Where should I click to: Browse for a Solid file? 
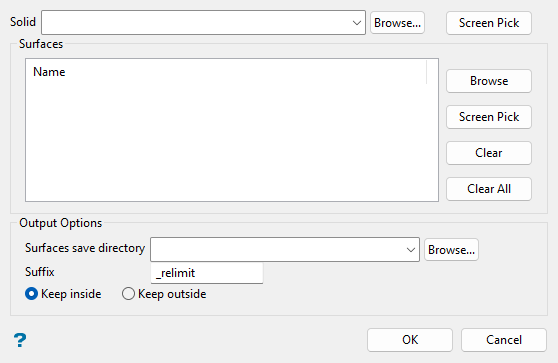tap(397, 23)
